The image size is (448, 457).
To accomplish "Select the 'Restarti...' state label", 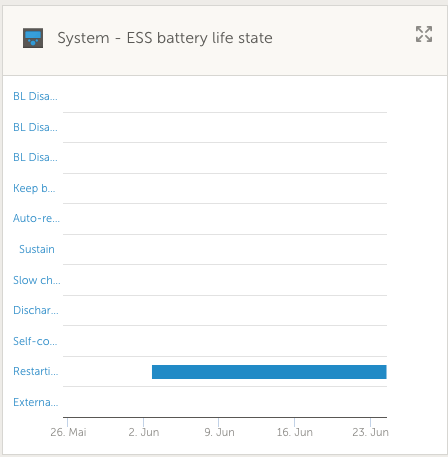I will point(36,371).
